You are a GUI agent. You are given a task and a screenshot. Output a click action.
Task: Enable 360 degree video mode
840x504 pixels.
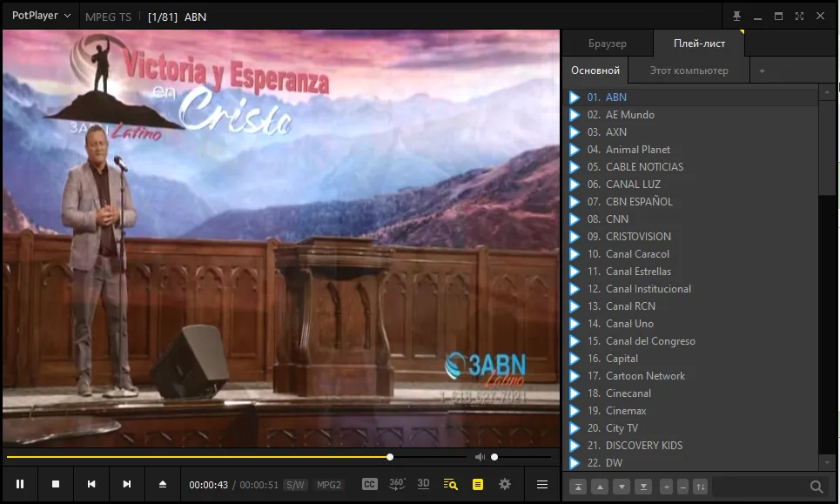tap(397, 484)
